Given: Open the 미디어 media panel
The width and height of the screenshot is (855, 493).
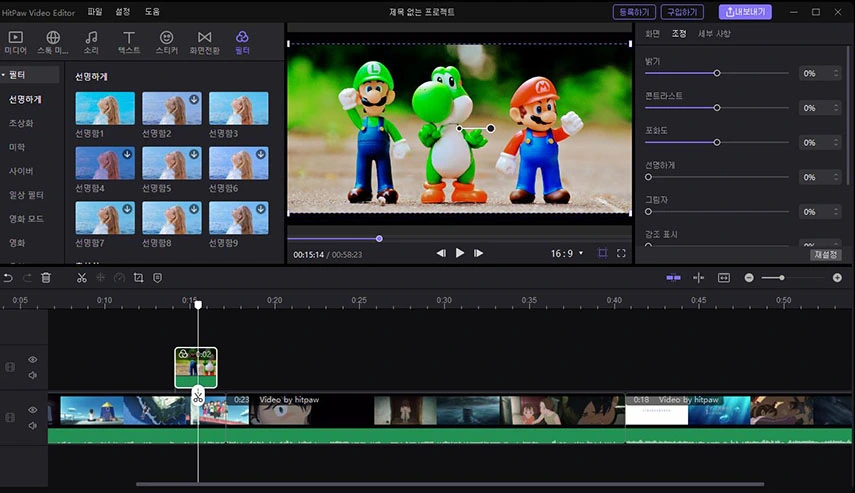Looking at the screenshot, I should pyautogui.click(x=15, y=43).
